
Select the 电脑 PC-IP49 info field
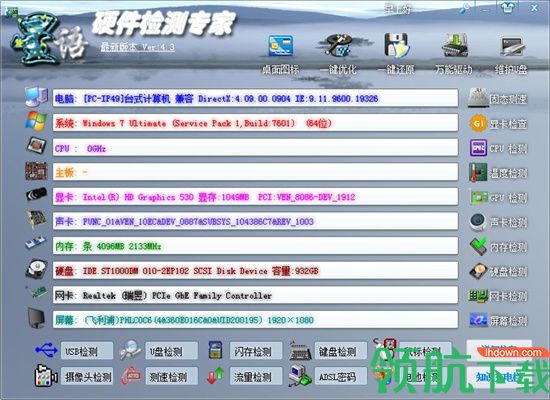[255, 98]
